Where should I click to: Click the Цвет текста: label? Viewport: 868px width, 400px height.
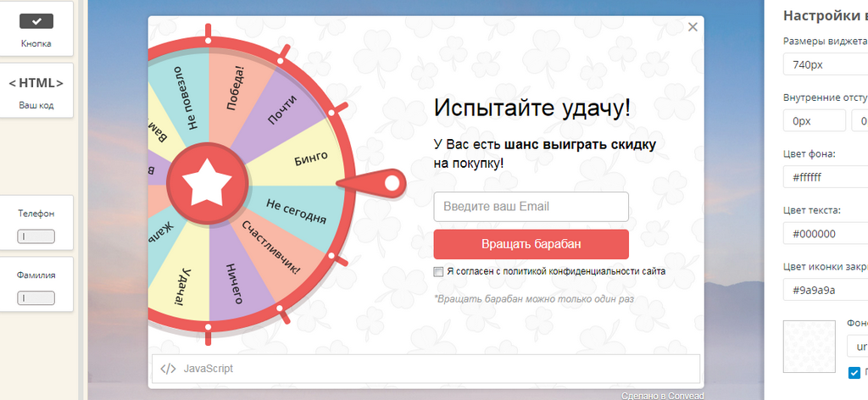click(x=812, y=210)
